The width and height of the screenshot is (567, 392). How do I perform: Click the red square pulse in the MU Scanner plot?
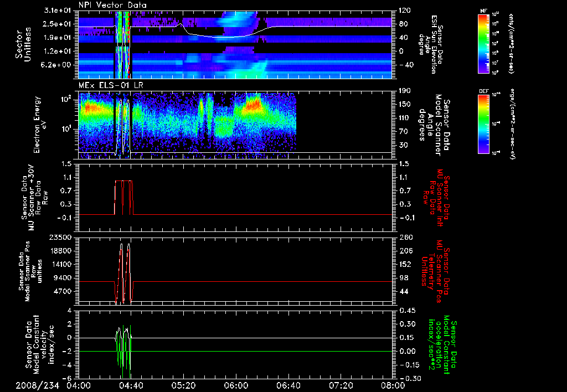point(124,198)
